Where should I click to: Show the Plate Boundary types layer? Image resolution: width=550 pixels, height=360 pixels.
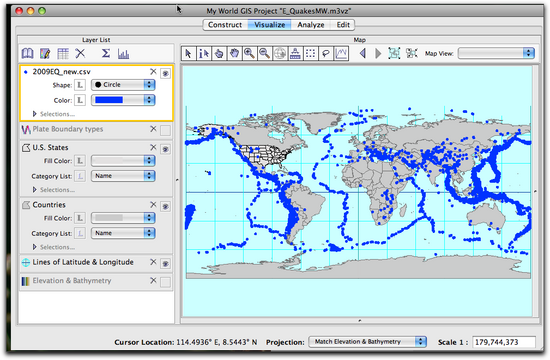(x=166, y=131)
